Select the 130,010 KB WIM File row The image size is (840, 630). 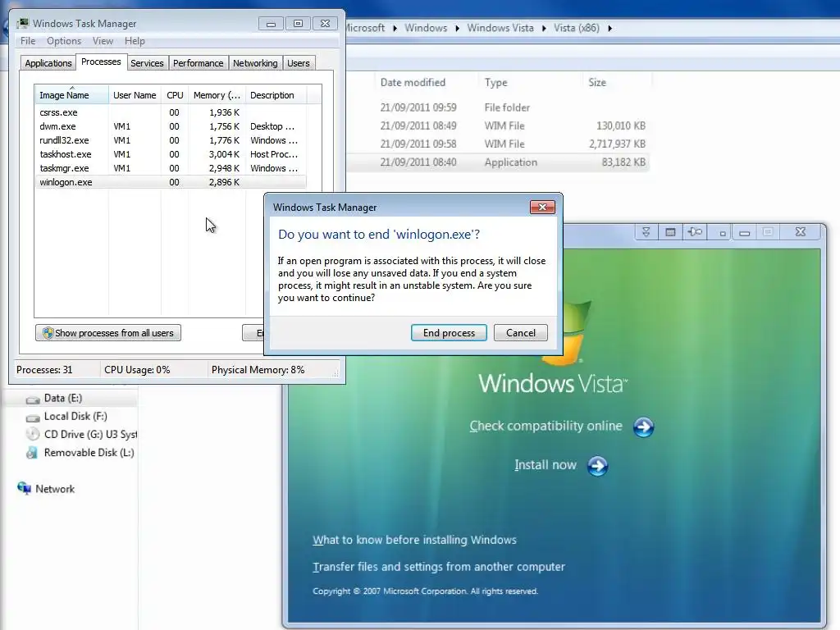click(x=498, y=126)
